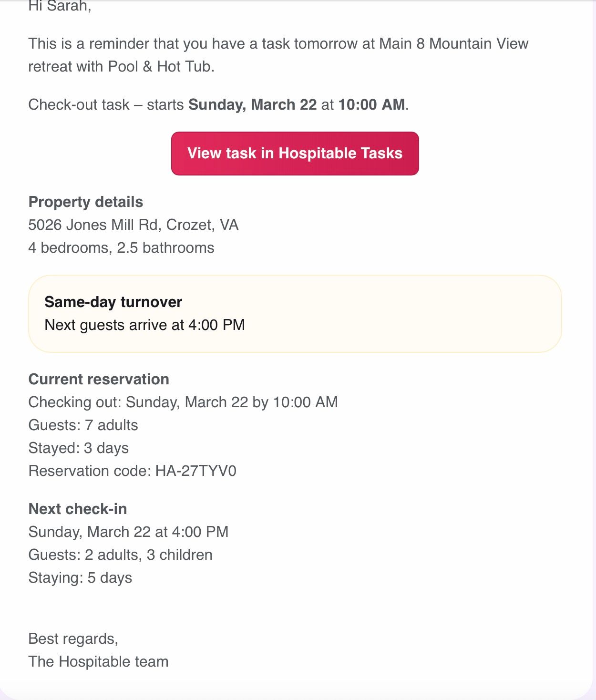The image size is (596, 700).
Task: Click the 'Guests: 7 adults' line
Action: pos(83,425)
